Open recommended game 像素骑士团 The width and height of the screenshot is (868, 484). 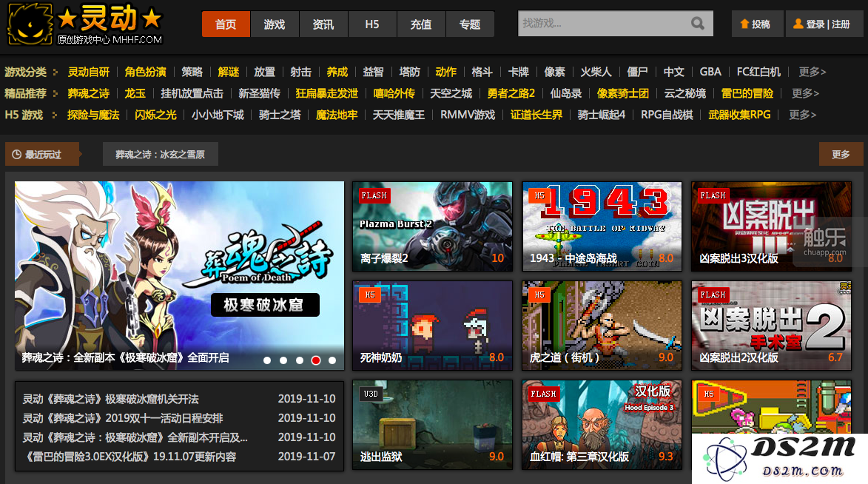click(x=623, y=93)
